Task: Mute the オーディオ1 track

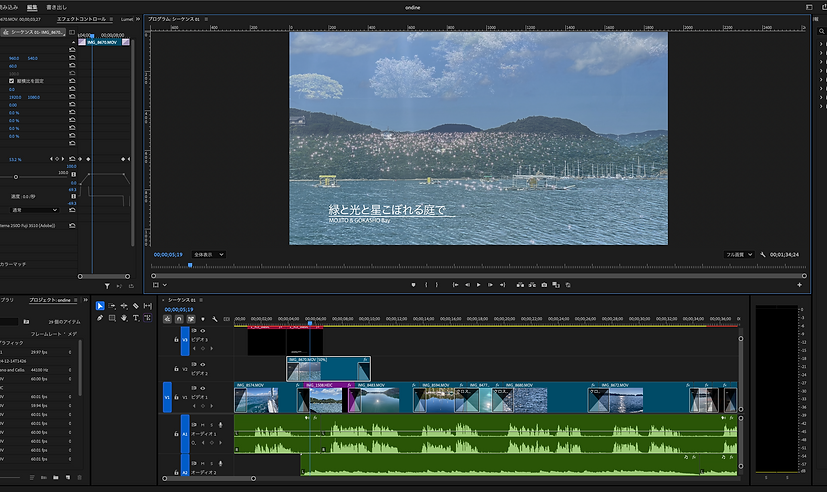Action: (x=203, y=425)
